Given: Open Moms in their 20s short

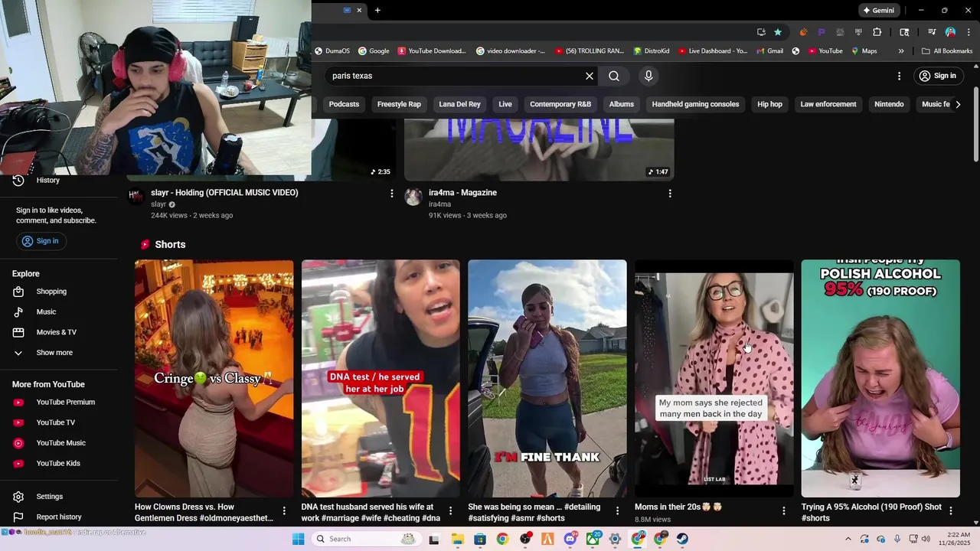Looking at the screenshot, I should (714, 378).
